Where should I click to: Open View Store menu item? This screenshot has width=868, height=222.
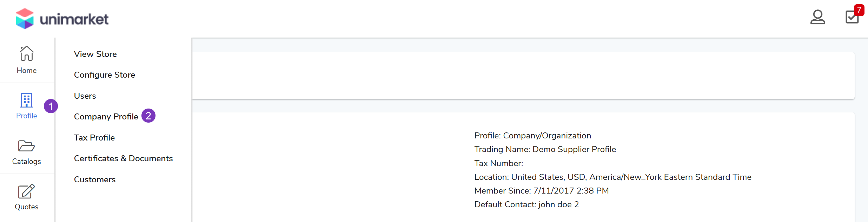pyautogui.click(x=95, y=54)
